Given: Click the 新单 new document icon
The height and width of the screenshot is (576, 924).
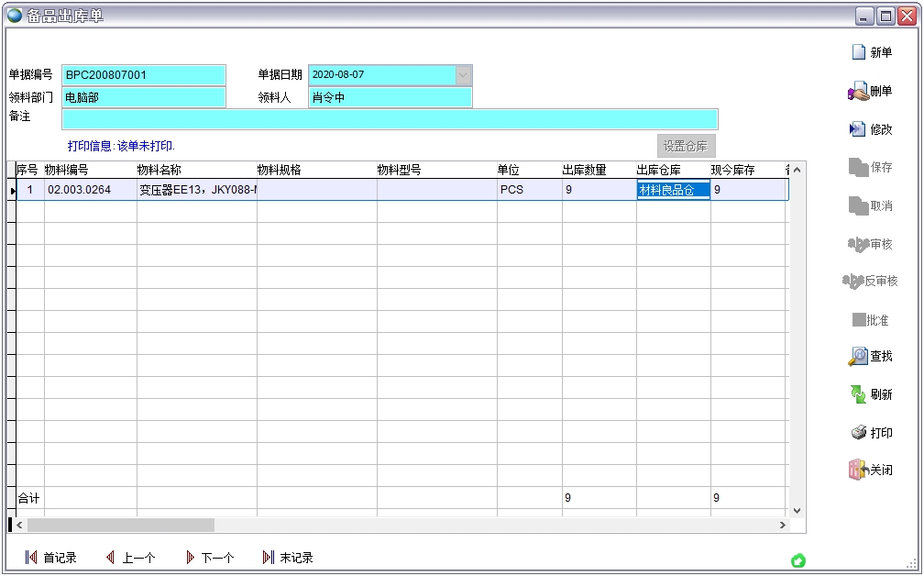Looking at the screenshot, I should [x=859, y=53].
